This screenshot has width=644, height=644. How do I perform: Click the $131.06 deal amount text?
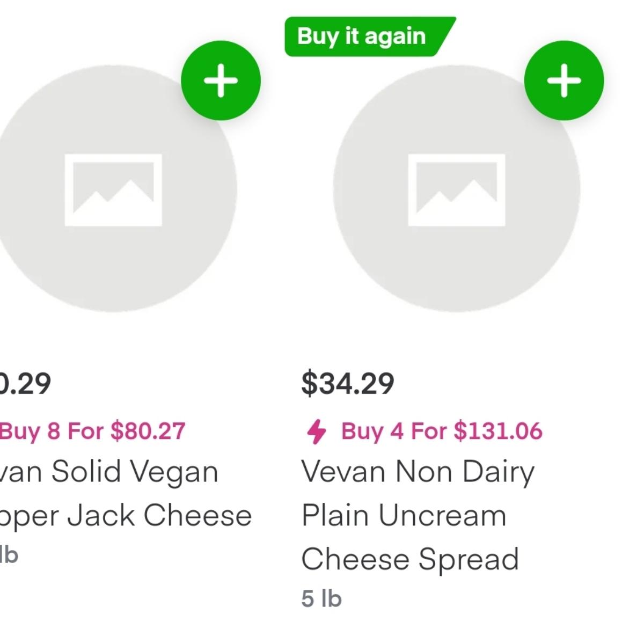(498, 431)
